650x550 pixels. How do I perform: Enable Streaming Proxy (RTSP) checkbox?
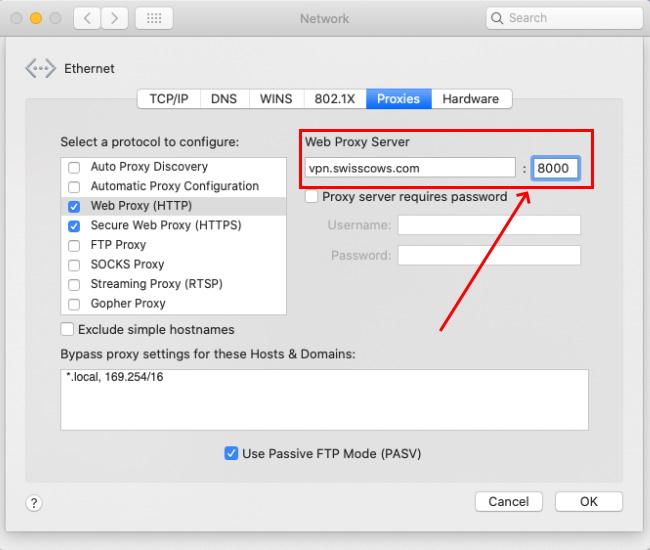pyautogui.click(x=74, y=284)
